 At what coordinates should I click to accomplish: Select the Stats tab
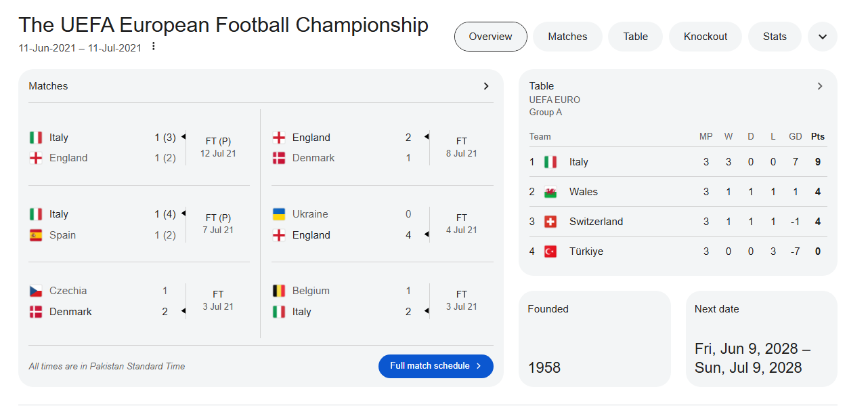coord(775,37)
